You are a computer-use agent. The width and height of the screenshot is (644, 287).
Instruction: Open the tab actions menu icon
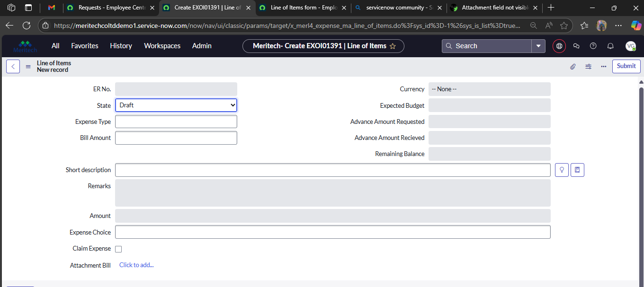click(x=28, y=8)
